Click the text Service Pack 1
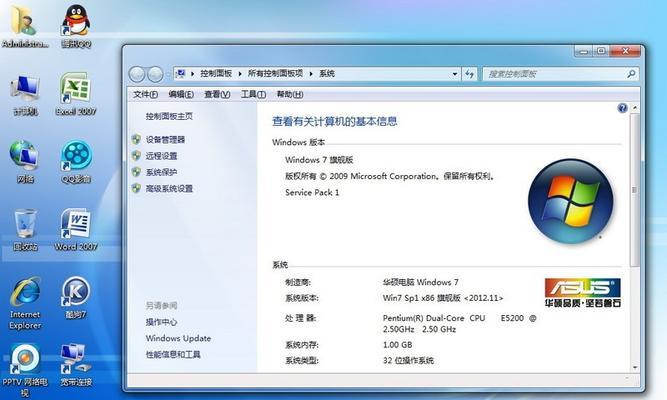 (312, 192)
